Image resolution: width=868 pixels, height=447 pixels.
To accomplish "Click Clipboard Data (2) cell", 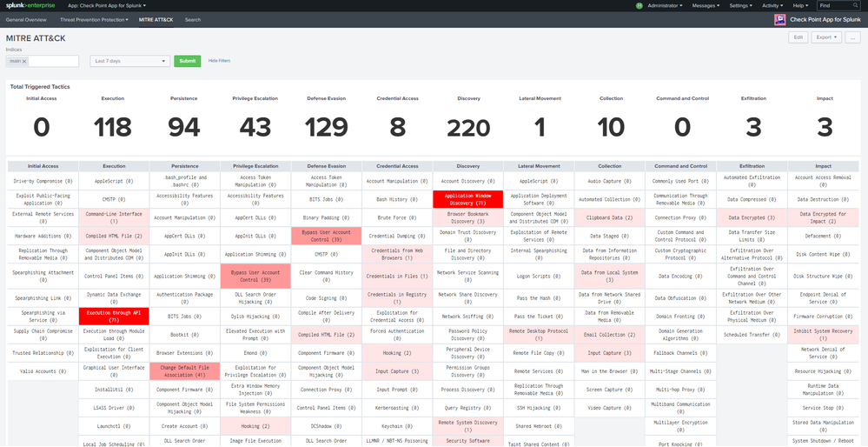I will 609,217.
